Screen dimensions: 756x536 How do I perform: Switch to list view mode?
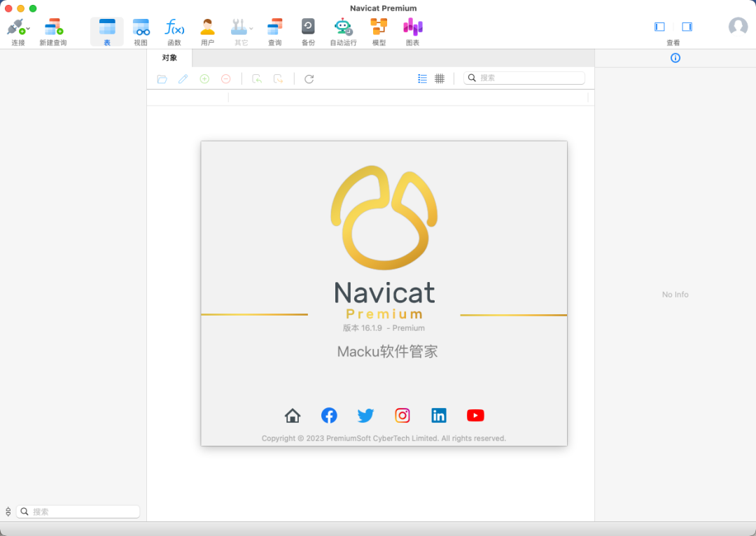[422, 78]
